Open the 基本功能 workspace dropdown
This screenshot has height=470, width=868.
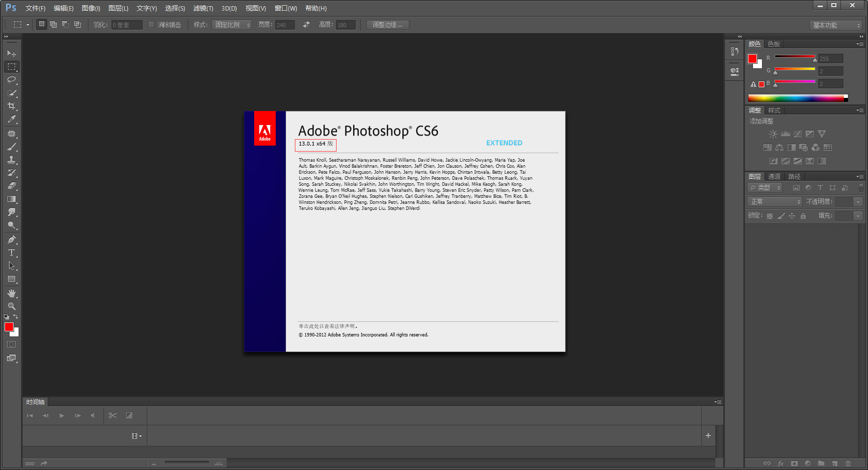(835, 25)
